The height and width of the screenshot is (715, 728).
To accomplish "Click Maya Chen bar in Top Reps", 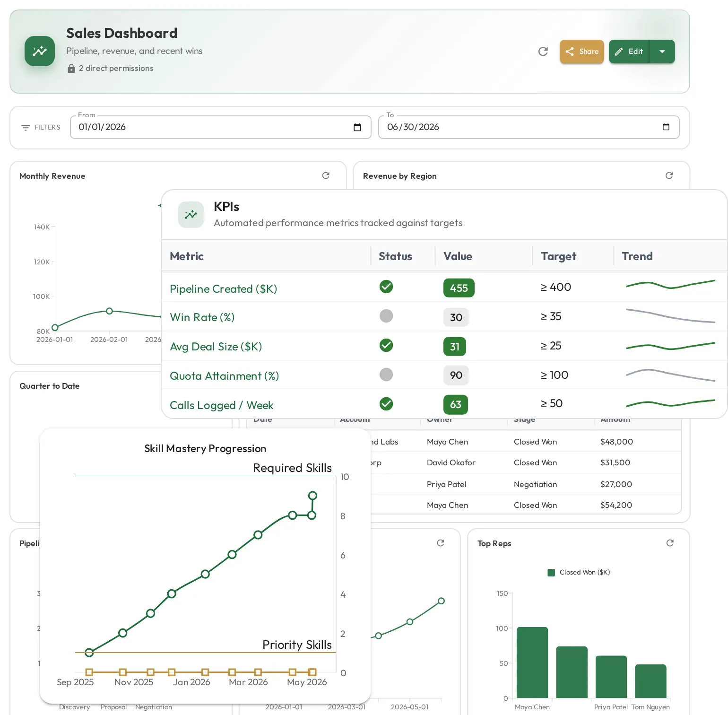I will 532,663.
